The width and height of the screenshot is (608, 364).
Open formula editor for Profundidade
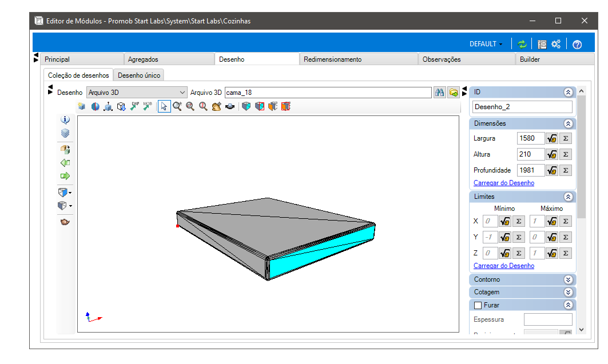pos(552,170)
